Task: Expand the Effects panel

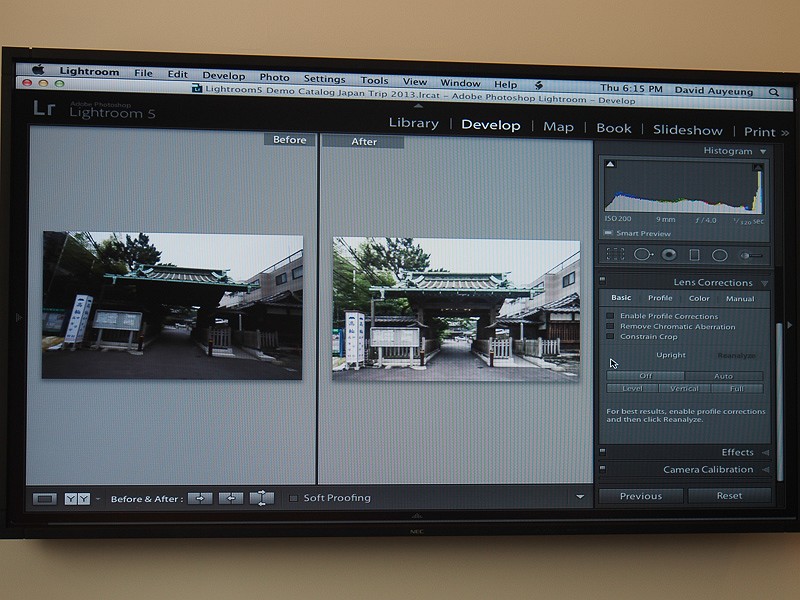Action: [765, 453]
